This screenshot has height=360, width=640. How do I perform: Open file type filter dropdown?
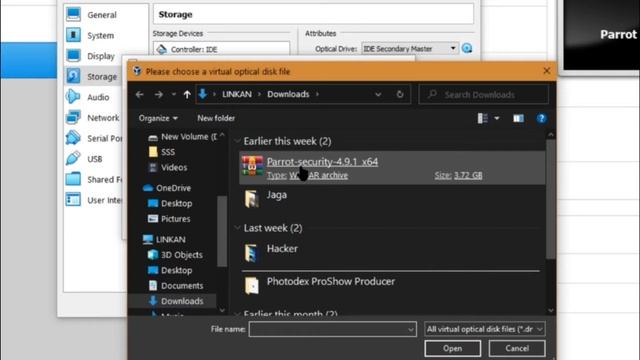coord(485,329)
